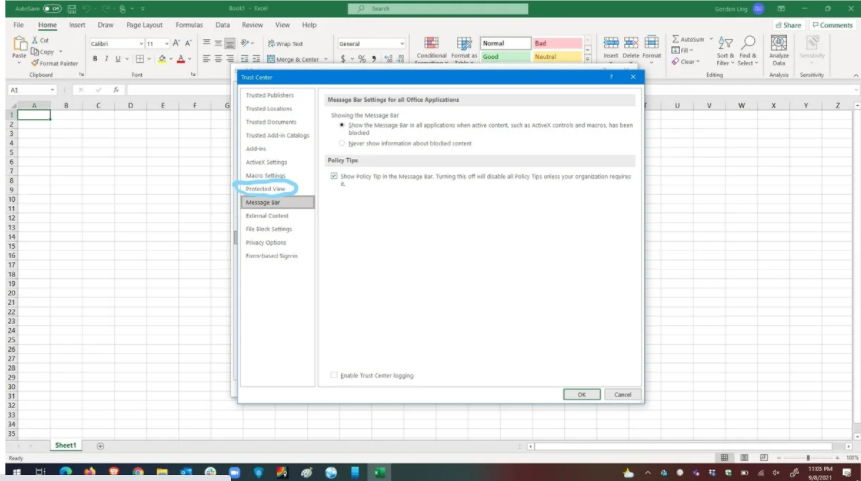Enable Trust Center logging checkbox

point(334,376)
